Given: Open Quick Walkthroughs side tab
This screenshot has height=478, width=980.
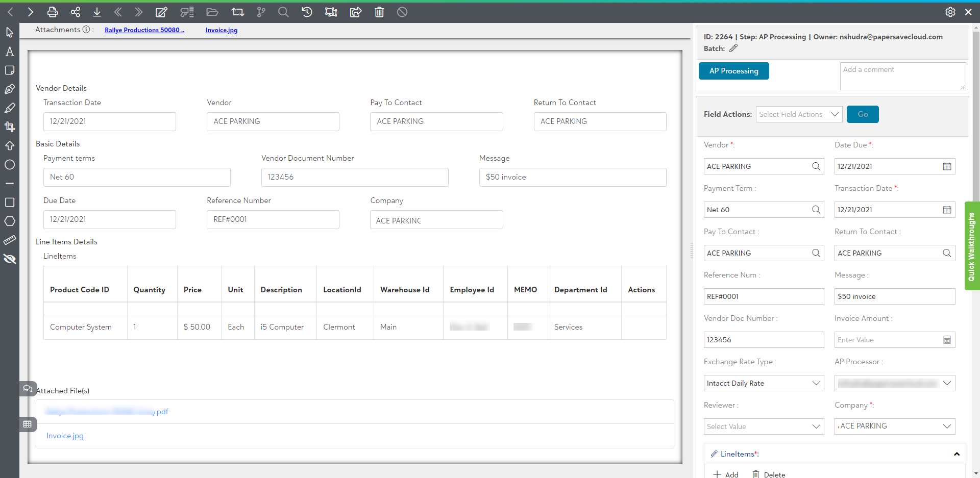Looking at the screenshot, I should click(x=972, y=246).
